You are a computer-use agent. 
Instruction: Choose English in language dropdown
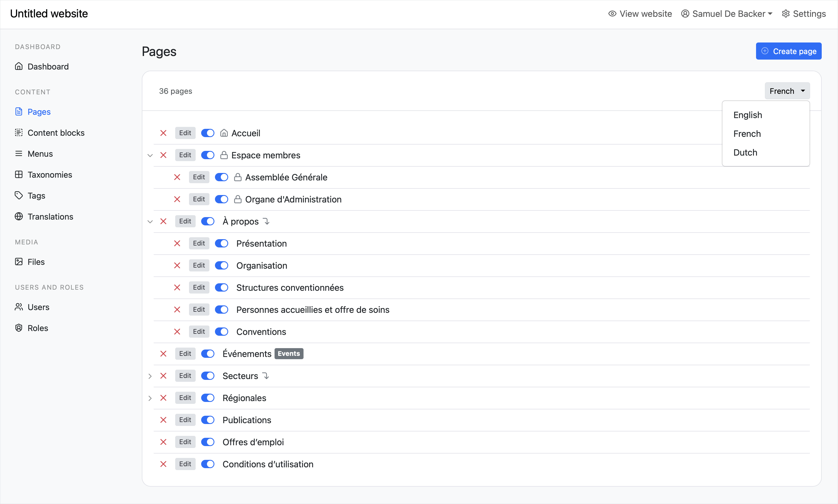(747, 115)
